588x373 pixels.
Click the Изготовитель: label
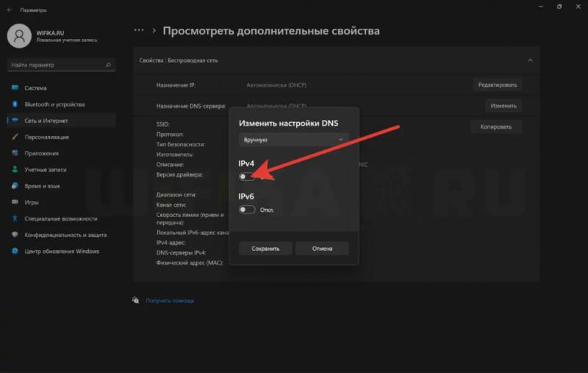tap(175, 154)
